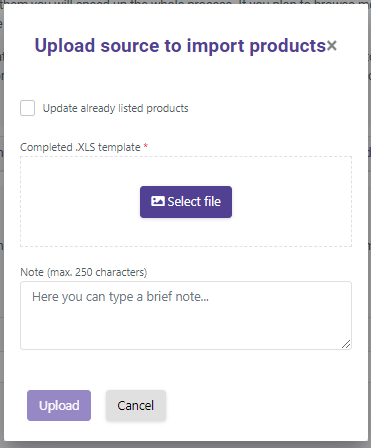The height and width of the screenshot is (448, 371).
Task: Click the 'Completed .XLS template' field label
Action: pyautogui.click(x=80, y=147)
